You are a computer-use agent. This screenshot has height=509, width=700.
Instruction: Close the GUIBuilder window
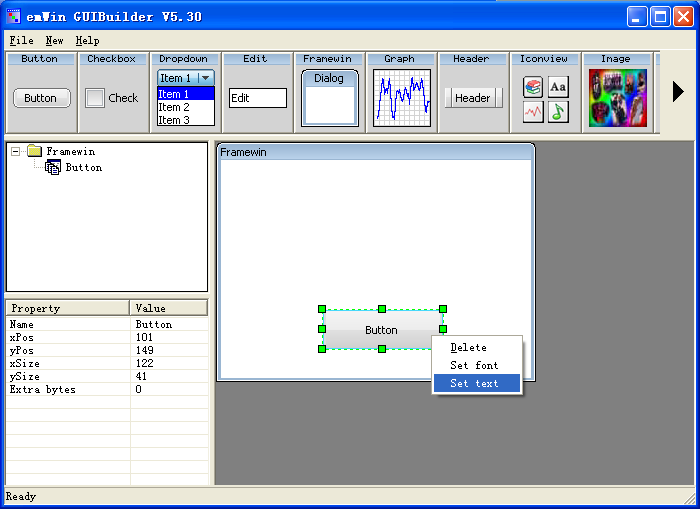click(683, 17)
